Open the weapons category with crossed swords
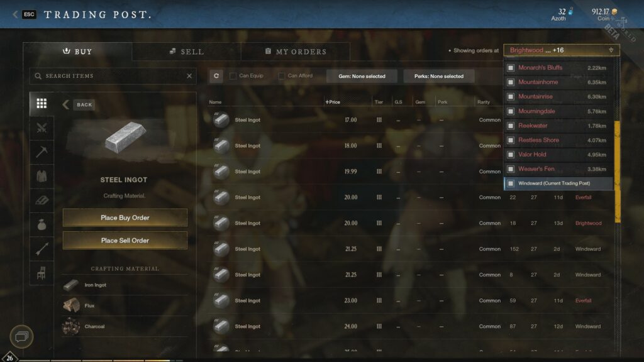Viewport: 644px width, 362px height. 42,128
